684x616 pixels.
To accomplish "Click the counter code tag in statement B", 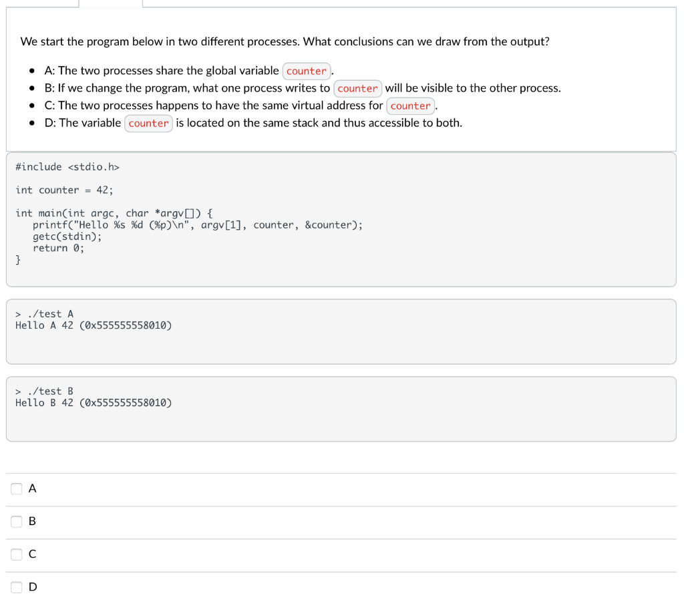I will (x=358, y=89).
